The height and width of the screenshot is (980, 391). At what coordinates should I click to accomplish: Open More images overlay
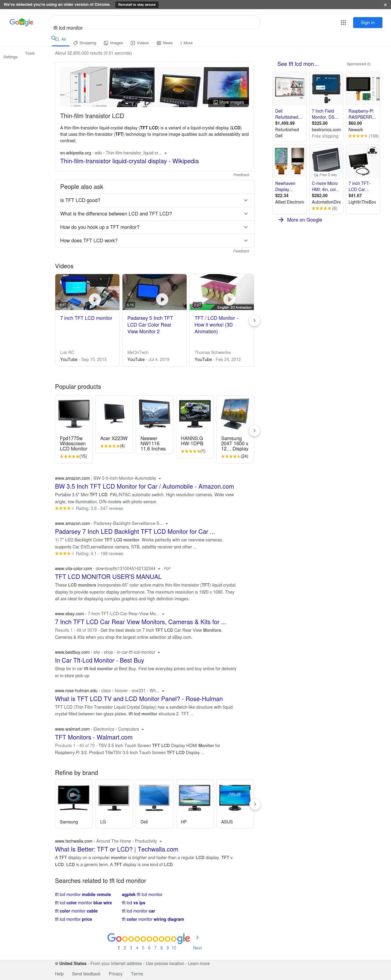228,102
